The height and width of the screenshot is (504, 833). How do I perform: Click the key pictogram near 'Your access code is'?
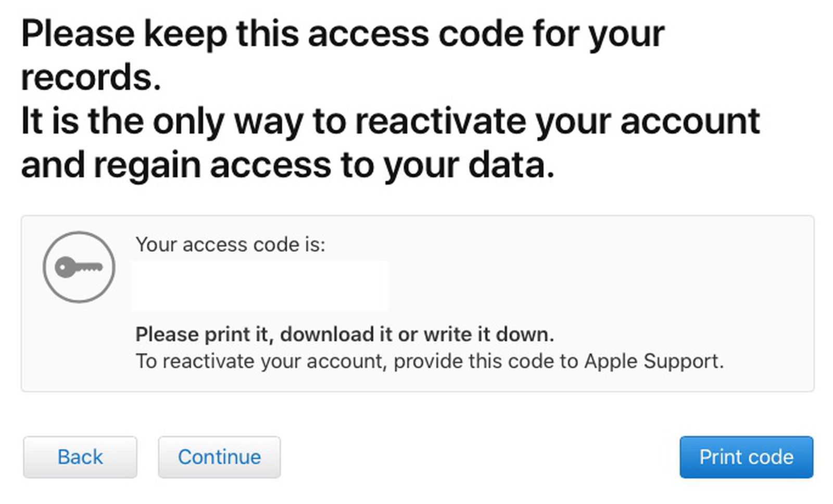(79, 267)
